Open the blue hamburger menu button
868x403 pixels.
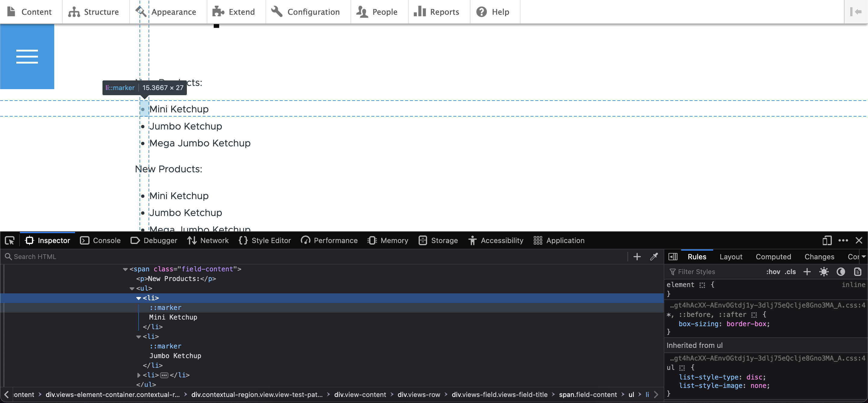tap(27, 57)
